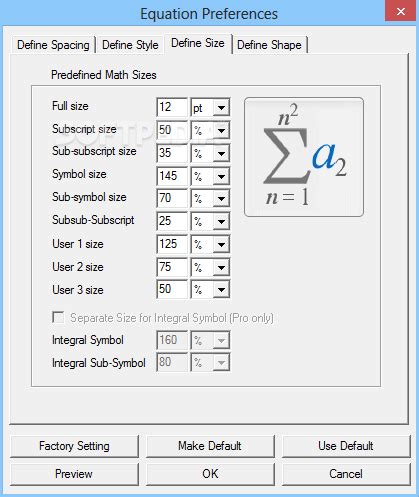This screenshot has height=497, width=419.
Task: Confirm with the OK button
Action: [210, 474]
